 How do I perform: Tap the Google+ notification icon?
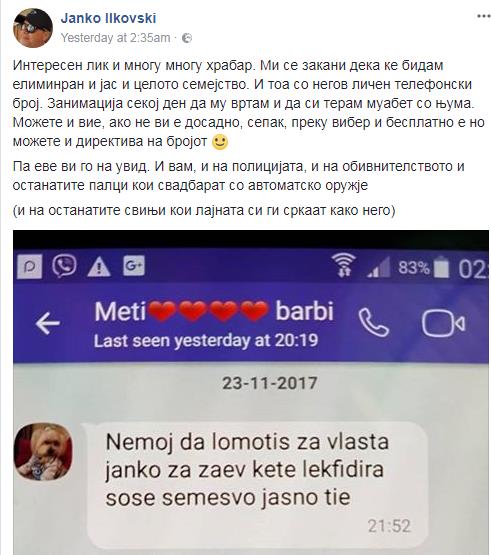pyautogui.click(x=134, y=265)
